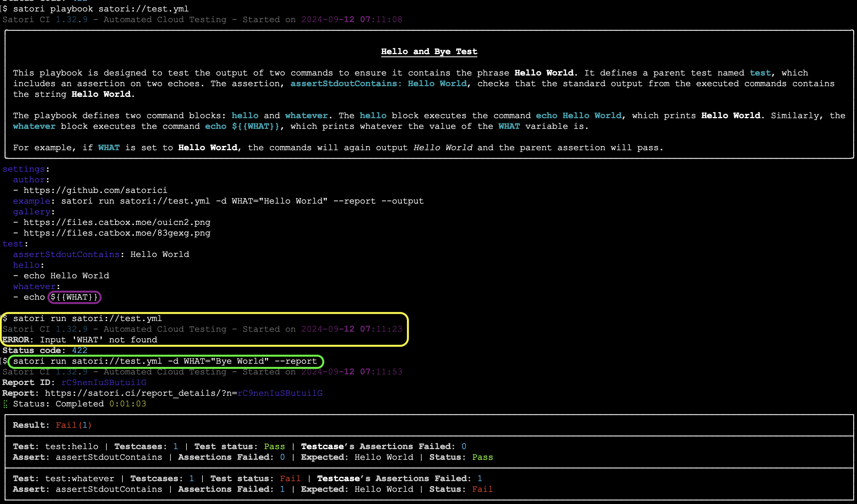Click 'test:hello' in the results table
The width and height of the screenshot is (857, 504).
tap(72, 446)
